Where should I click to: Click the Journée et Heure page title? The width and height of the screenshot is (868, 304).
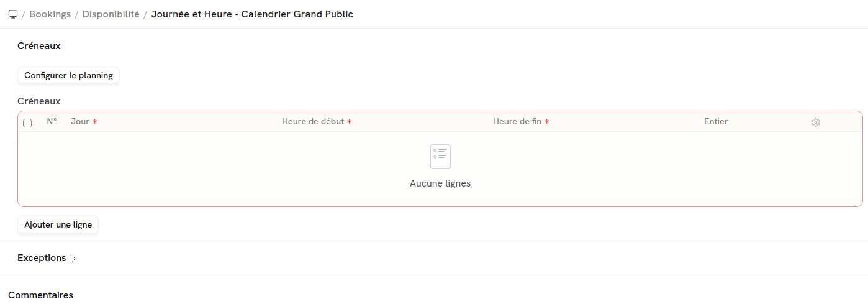click(x=252, y=14)
